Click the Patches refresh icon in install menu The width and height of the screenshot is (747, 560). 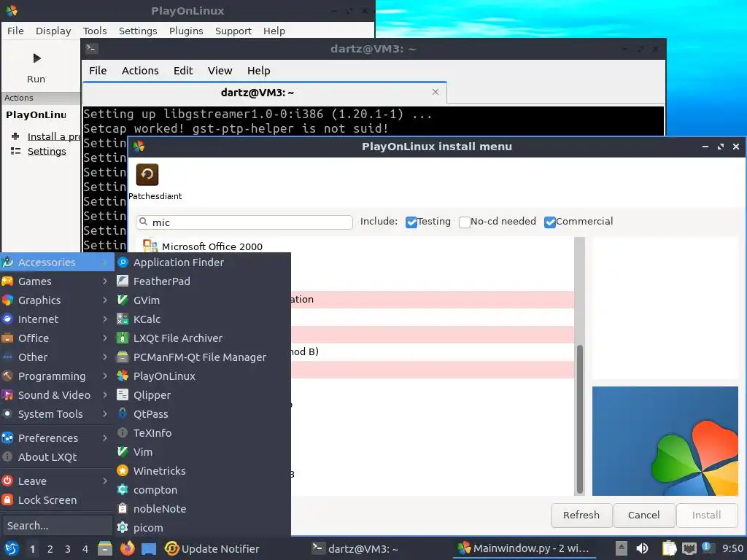[147, 174]
